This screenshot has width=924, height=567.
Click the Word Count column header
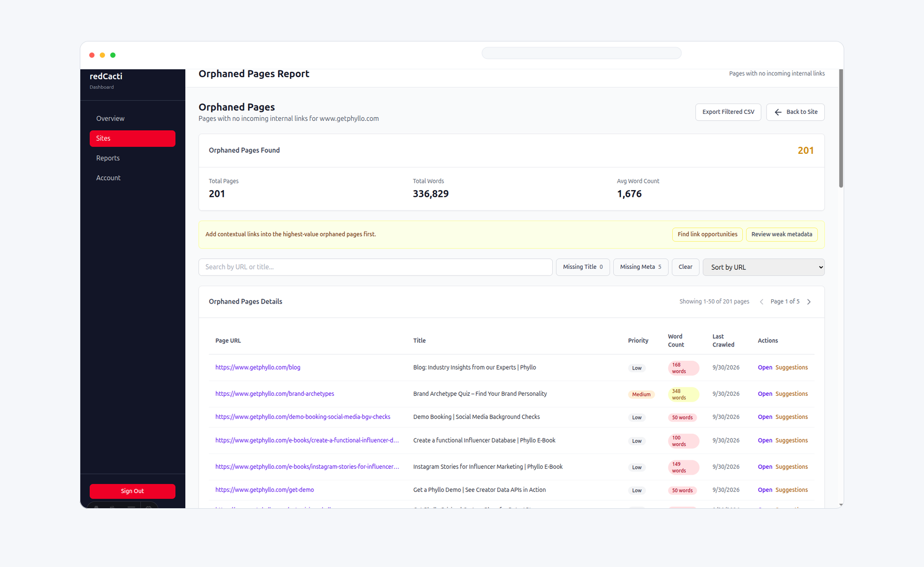point(676,341)
